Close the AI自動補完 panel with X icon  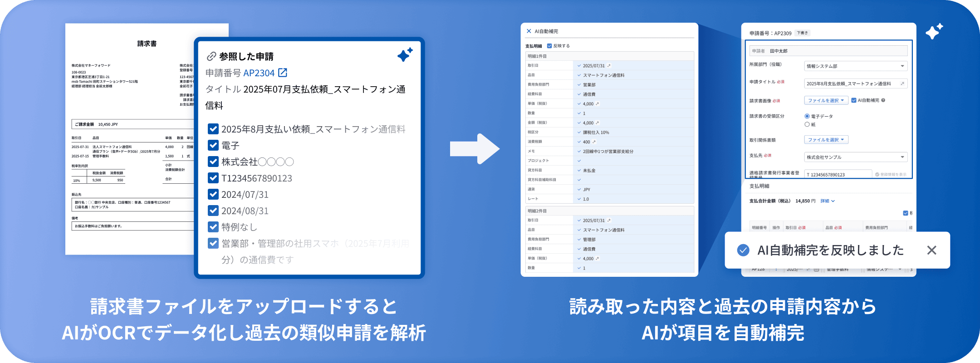[529, 31]
